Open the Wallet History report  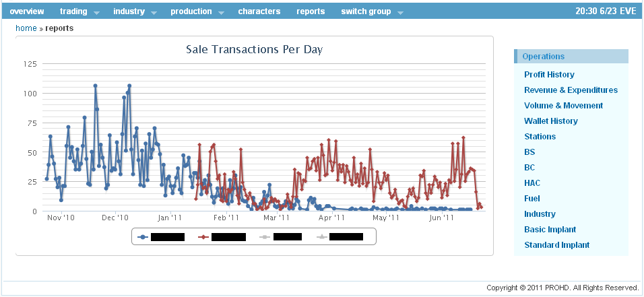pos(550,121)
